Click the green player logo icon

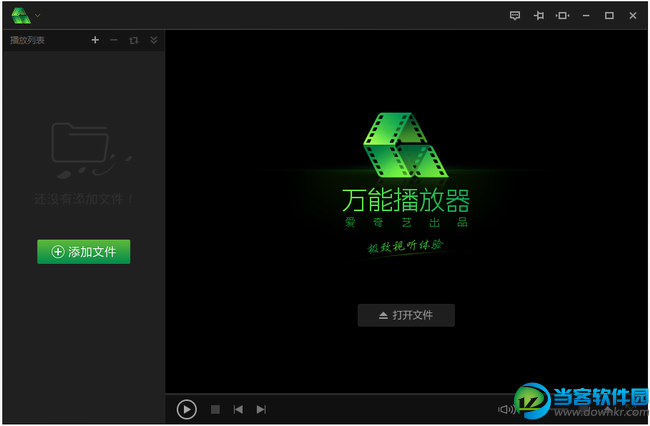click(21, 16)
